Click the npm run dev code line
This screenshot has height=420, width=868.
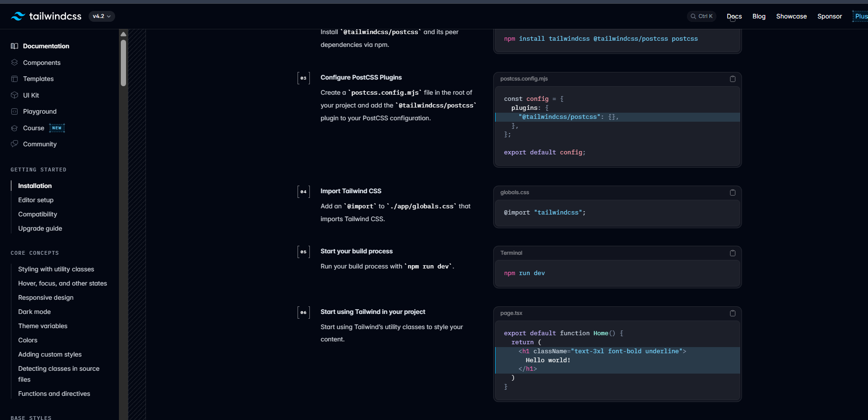[524, 273]
